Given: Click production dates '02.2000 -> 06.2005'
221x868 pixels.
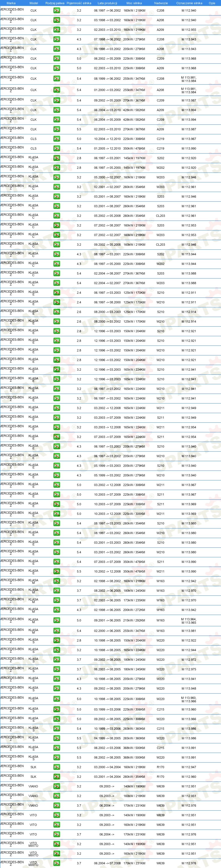Looking at the screenshot, I should (107, 631).
